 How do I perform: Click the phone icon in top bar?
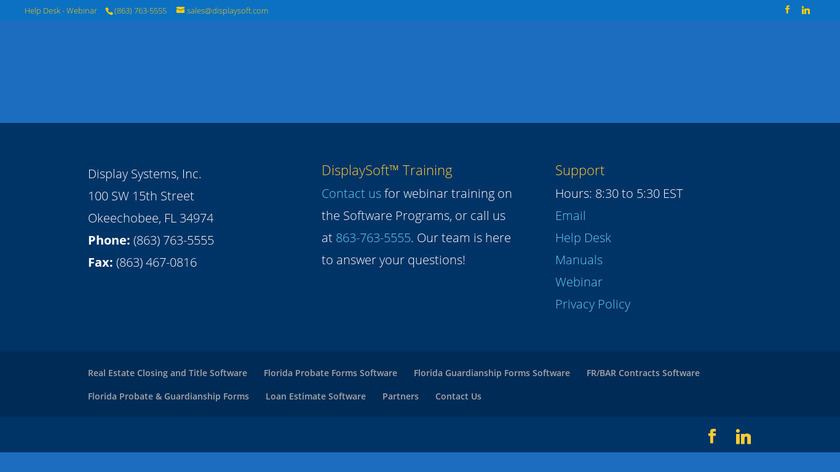109,11
